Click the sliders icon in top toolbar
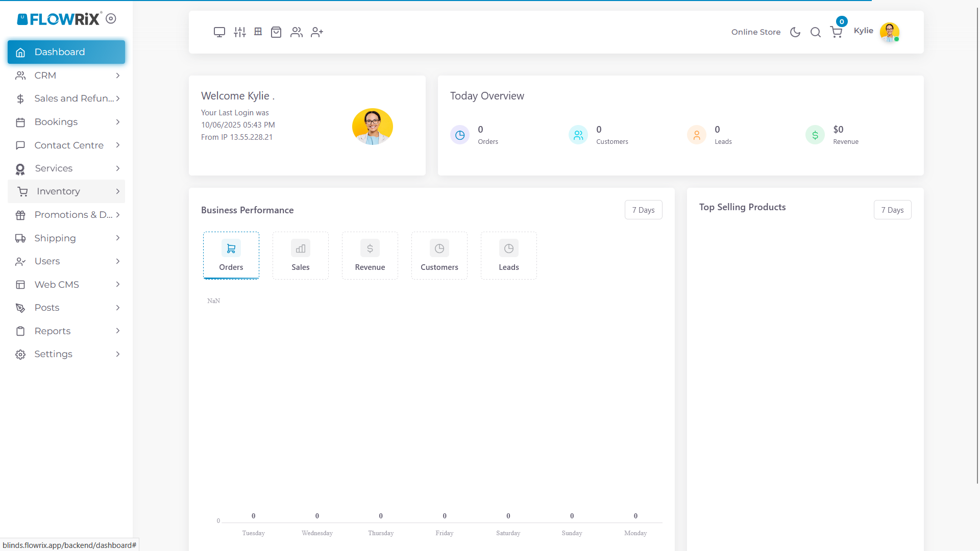Viewport: 980px width, 551px height. (240, 32)
